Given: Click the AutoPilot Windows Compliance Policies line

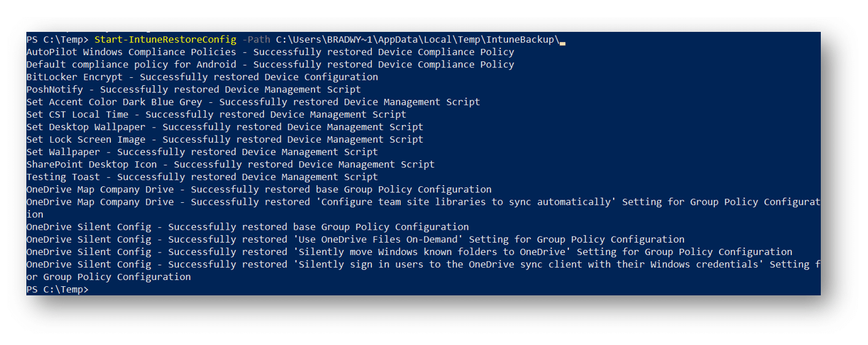Looking at the screenshot, I should click(x=270, y=52).
